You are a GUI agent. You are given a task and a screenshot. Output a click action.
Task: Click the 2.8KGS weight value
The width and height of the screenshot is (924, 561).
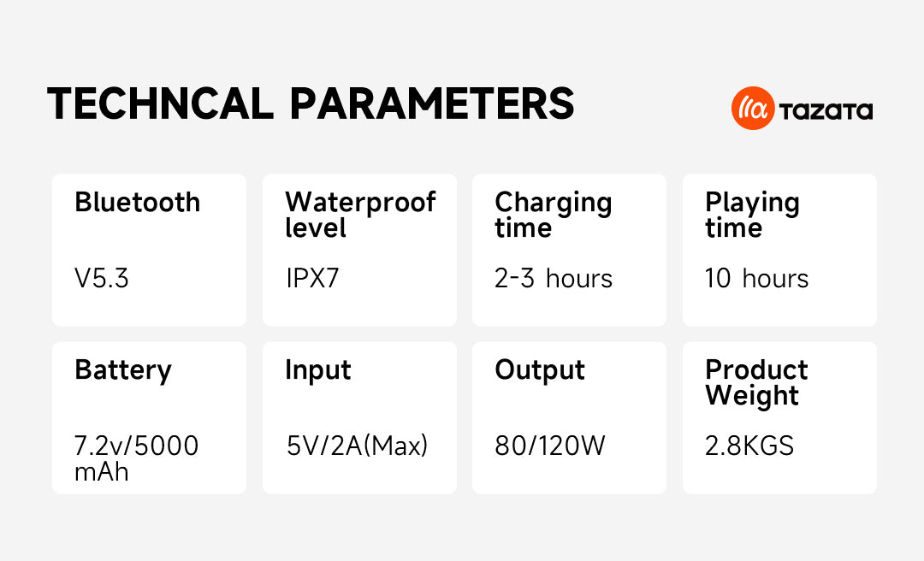click(749, 446)
